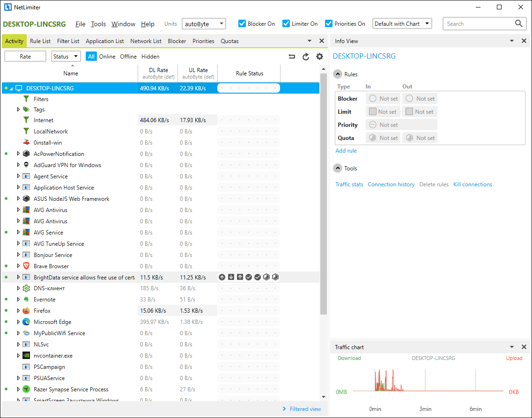Click the magnifier icon in the Search box
The image size is (532, 418).
coord(518,23)
